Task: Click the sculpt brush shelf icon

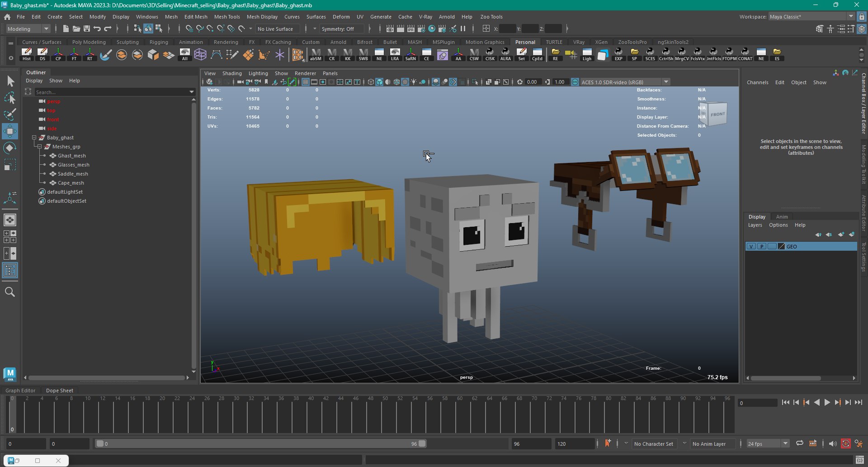Action: (106, 55)
